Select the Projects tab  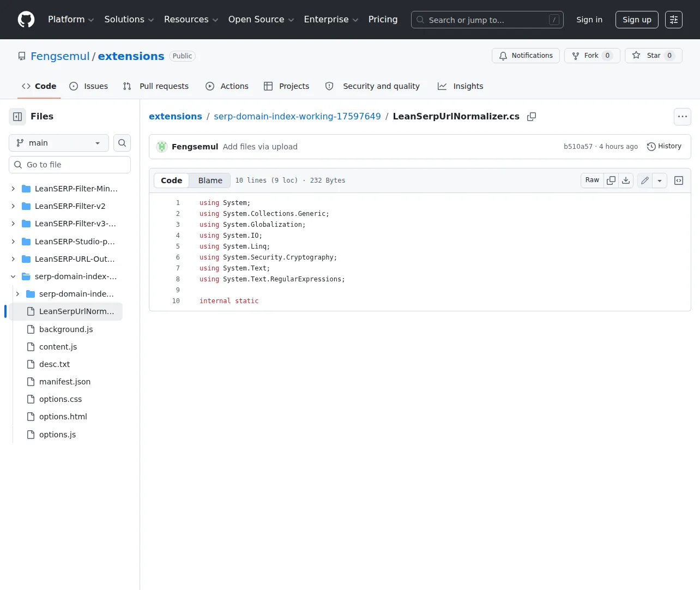(287, 86)
